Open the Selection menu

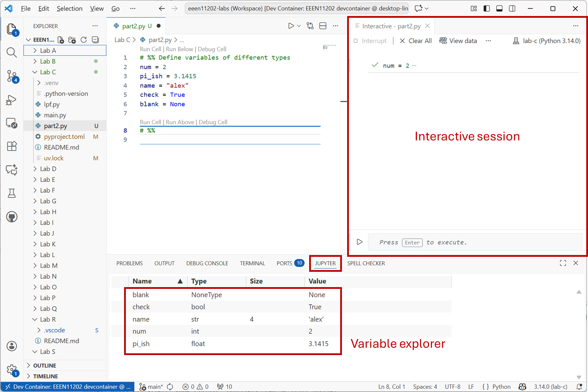pos(69,8)
